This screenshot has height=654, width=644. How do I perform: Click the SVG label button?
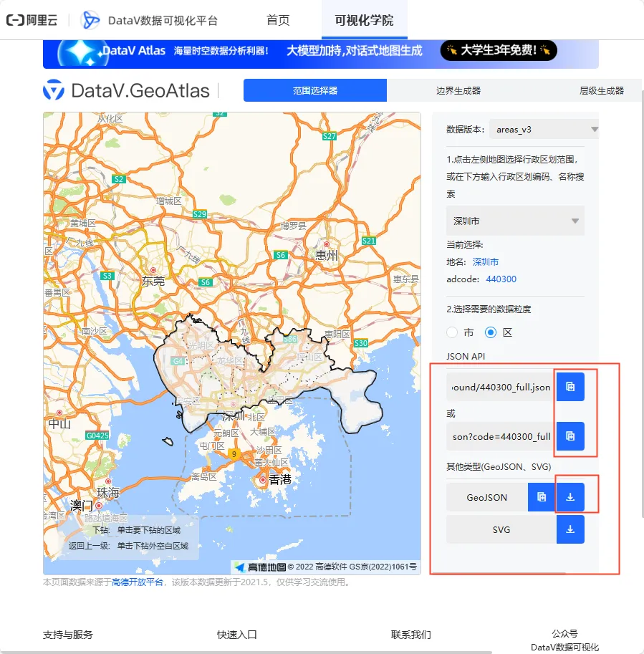[501, 529]
